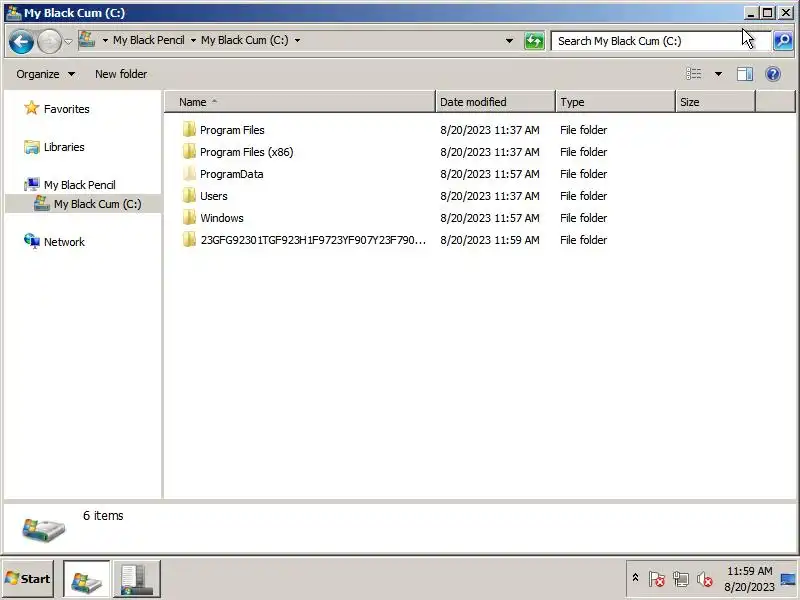This screenshot has height=600, width=800.
Task: Expand arrow after My Black Cum (C:) breadcrumb
Action: click(x=297, y=40)
